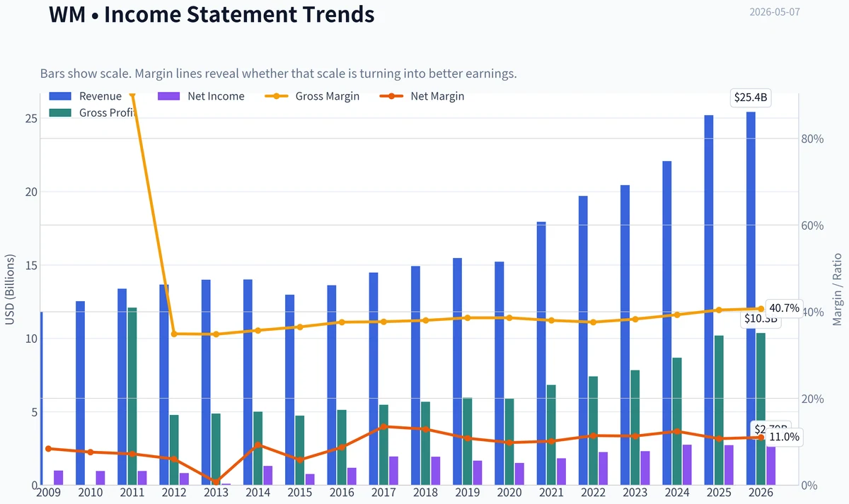Toggle the Revenue series in the legend

click(85, 96)
